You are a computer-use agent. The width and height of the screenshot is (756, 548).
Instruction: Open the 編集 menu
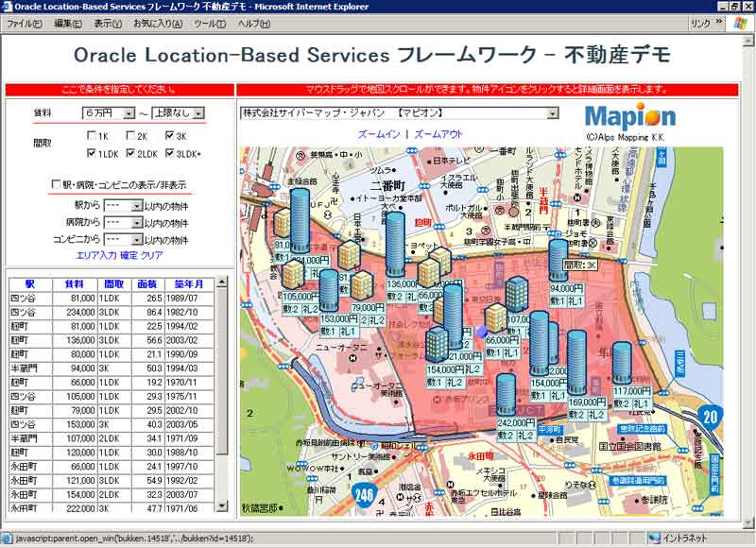68,23
